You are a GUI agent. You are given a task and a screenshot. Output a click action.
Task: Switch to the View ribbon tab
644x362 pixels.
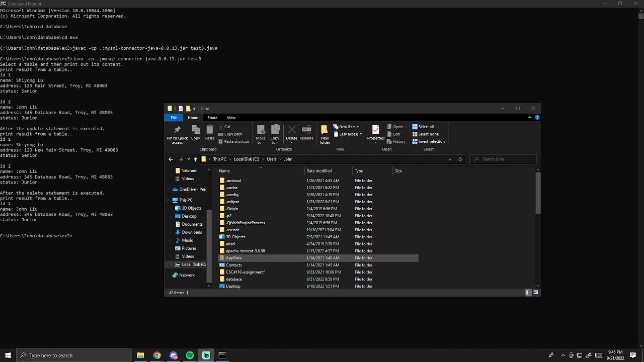tap(231, 118)
